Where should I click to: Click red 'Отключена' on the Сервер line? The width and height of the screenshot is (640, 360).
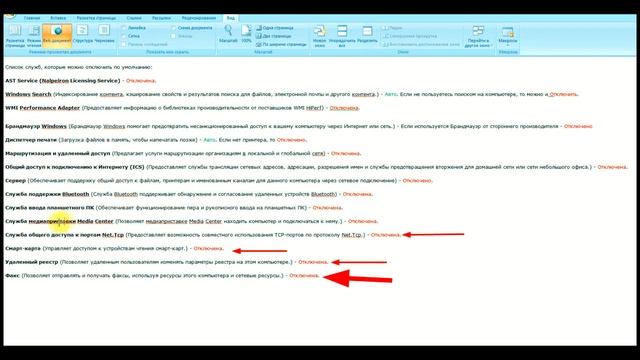click(x=417, y=180)
